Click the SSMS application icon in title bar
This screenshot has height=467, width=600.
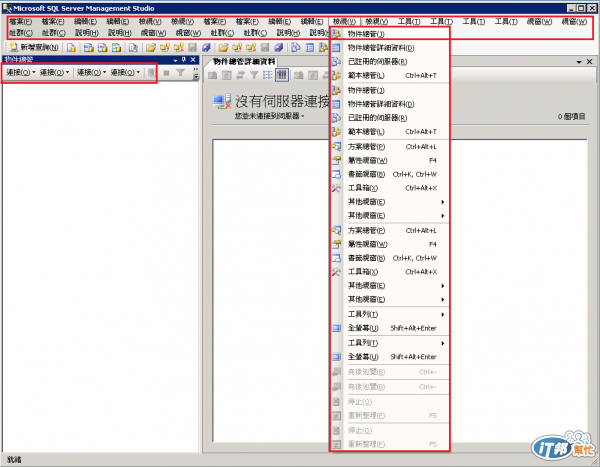(7, 8)
